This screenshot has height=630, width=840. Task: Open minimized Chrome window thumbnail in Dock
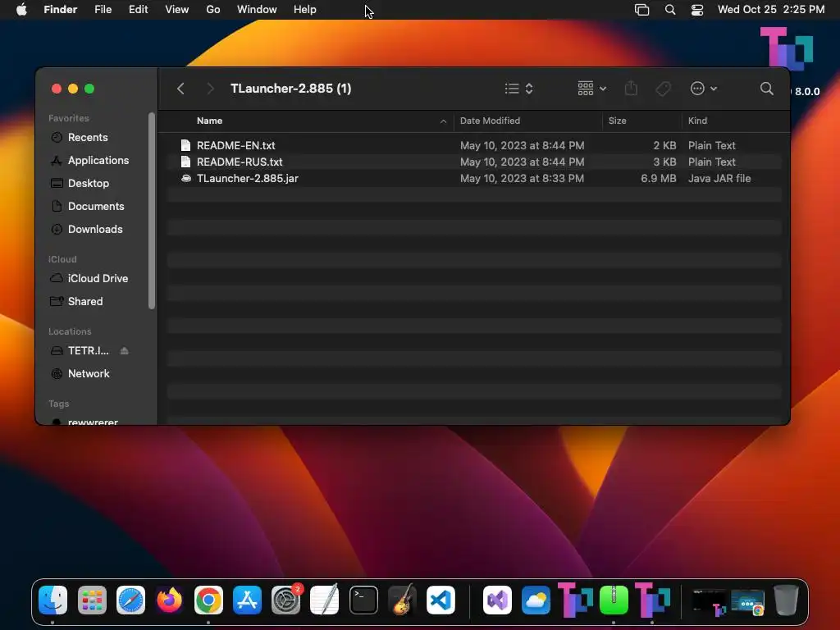click(748, 601)
